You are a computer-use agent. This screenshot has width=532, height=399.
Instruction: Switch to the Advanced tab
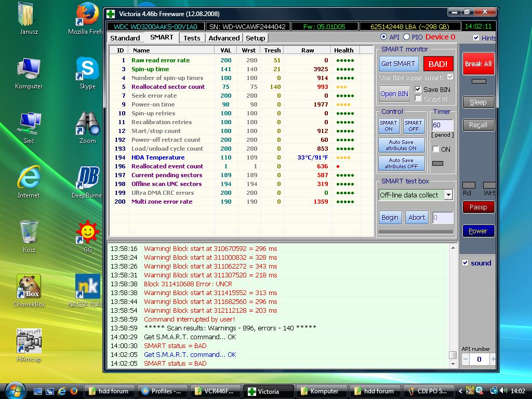224,38
